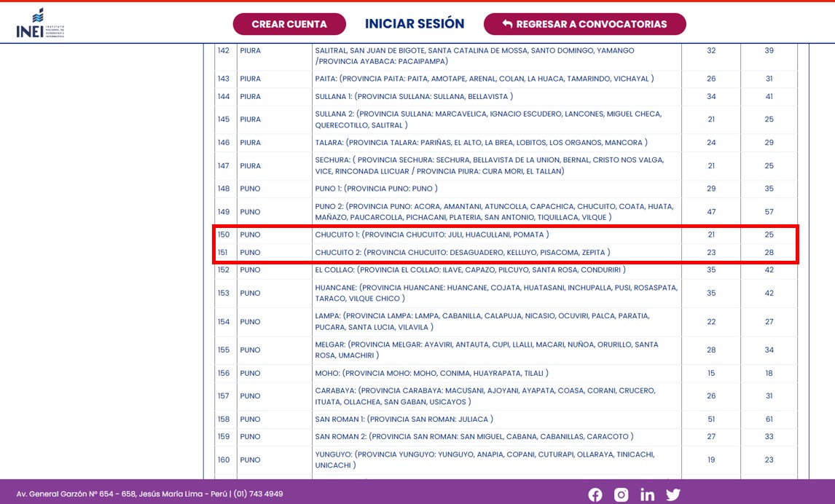The height and width of the screenshot is (504, 835).
Task: Click row number 152 cell
Action: click(224, 269)
